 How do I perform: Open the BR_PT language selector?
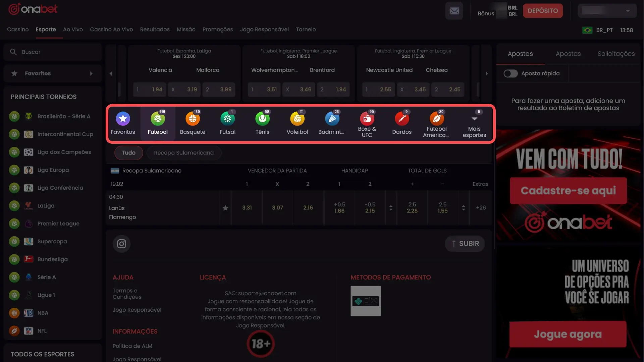tap(598, 30)
